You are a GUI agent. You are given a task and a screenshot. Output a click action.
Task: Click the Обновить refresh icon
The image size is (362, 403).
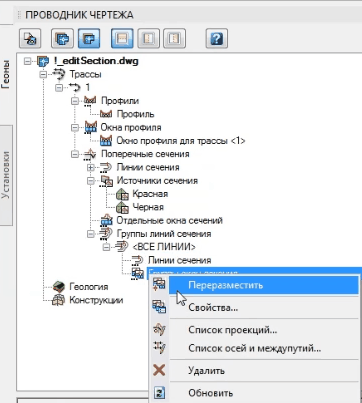point(160,393)
